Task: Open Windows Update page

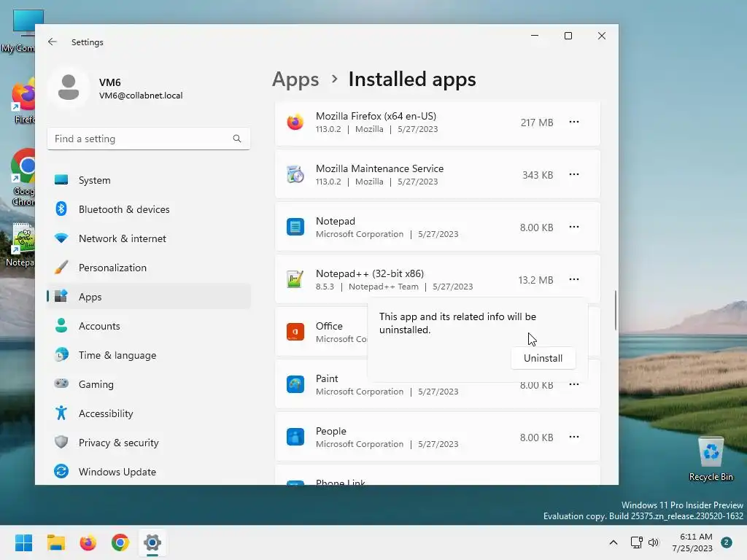Action: point(149,472)
